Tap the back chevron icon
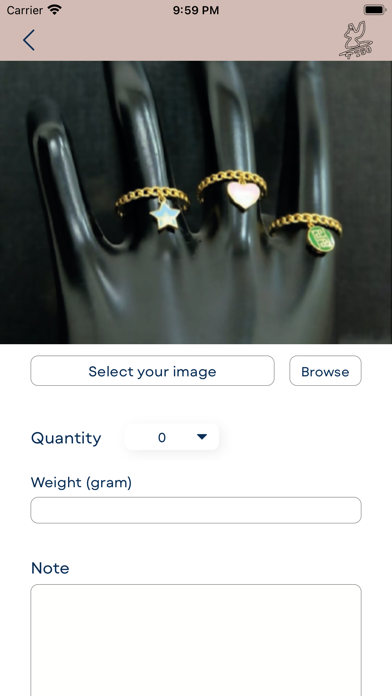 point(29,40)
